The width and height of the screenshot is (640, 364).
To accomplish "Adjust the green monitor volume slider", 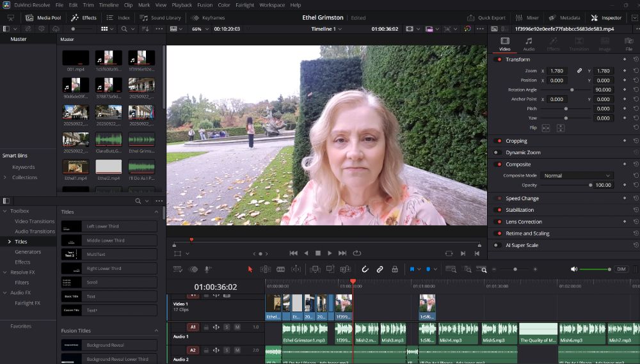I will coord(595,269).
